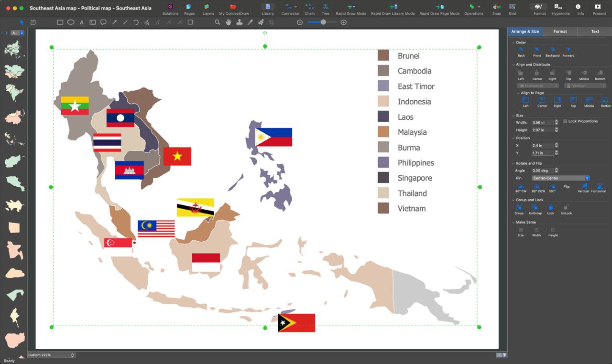
Task: Collapse the Align and Distribute section
Action: coord(514,64)
